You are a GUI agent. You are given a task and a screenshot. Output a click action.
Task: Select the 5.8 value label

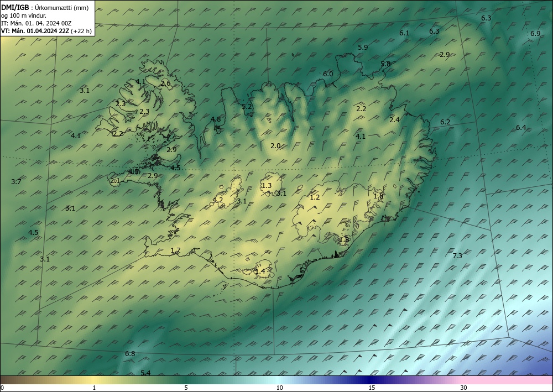385,64
